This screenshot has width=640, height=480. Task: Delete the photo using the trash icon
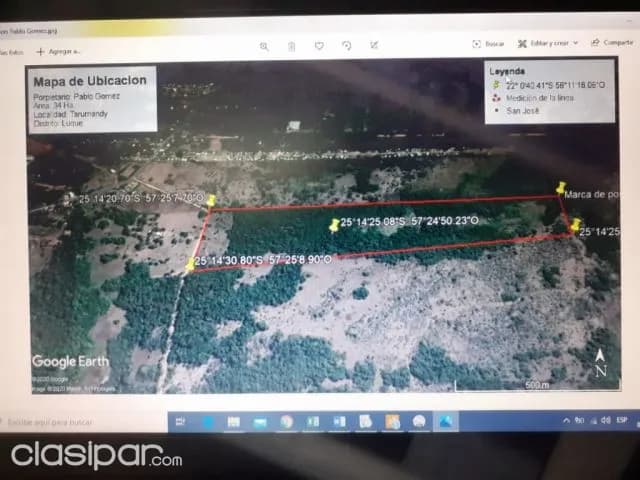click(x=291, y=47)
